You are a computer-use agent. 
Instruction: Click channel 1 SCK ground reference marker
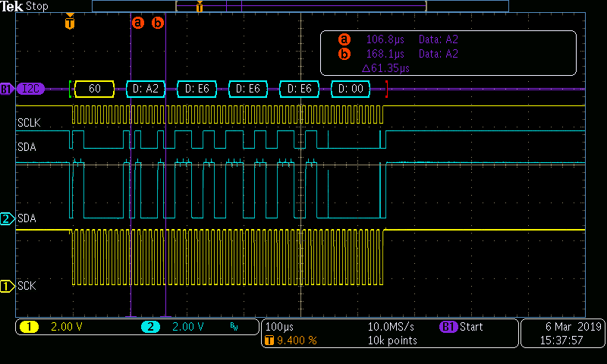[7, 286]
